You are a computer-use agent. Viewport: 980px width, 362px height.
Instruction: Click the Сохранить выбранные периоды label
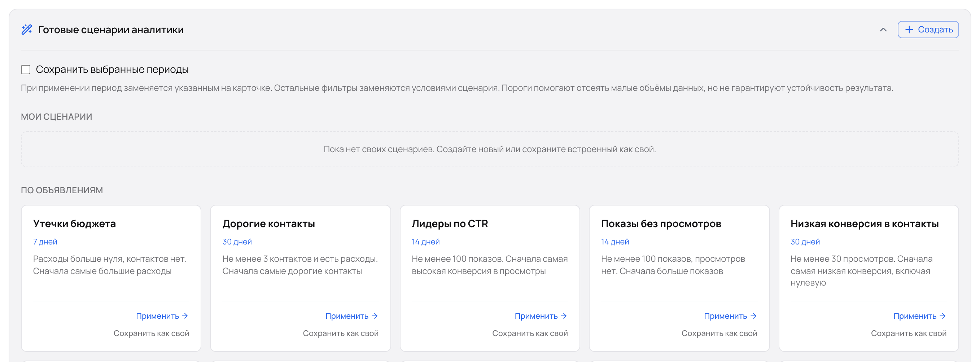(x=112, y=70)
